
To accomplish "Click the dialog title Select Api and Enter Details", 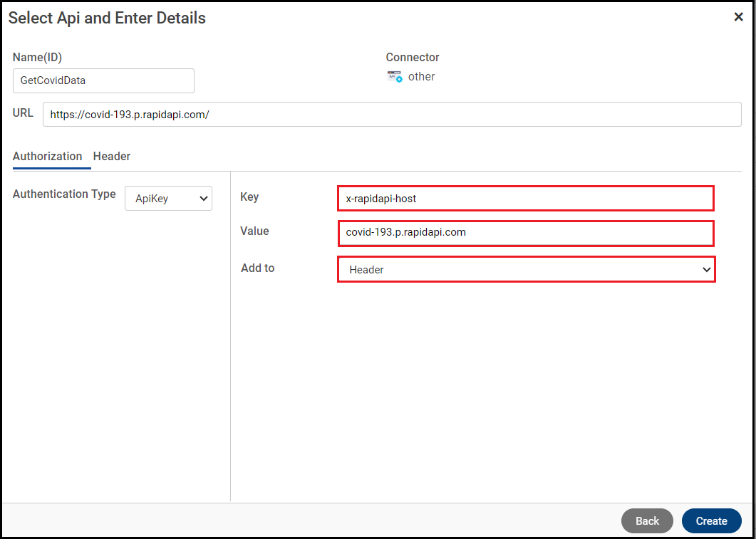I will (x=107, y=18).
